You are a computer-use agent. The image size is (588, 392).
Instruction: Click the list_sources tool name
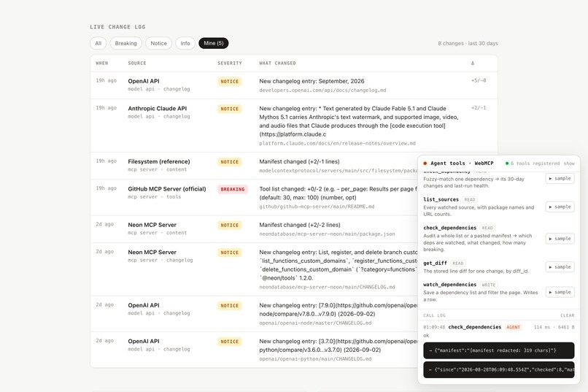click(x=441, y=199)
